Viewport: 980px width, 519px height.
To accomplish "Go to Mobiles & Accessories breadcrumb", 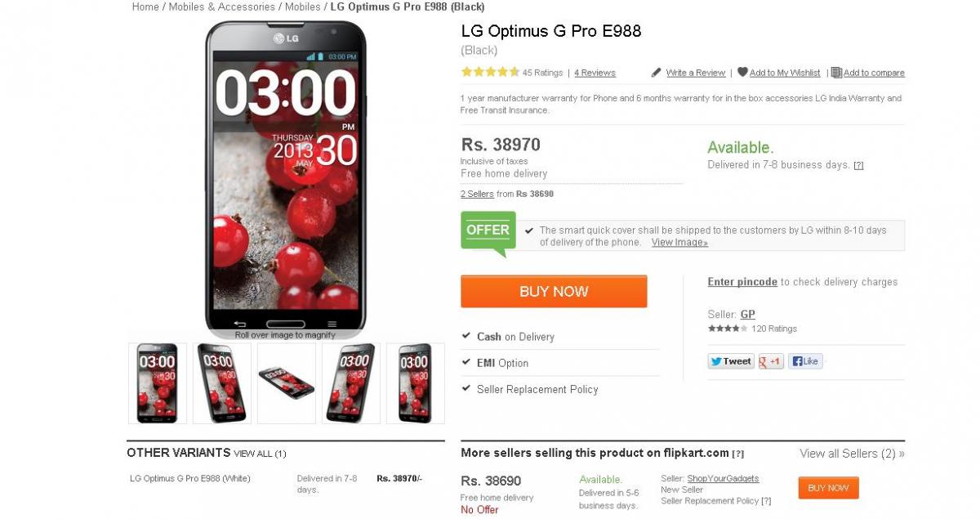I will (x=222, y=7).
